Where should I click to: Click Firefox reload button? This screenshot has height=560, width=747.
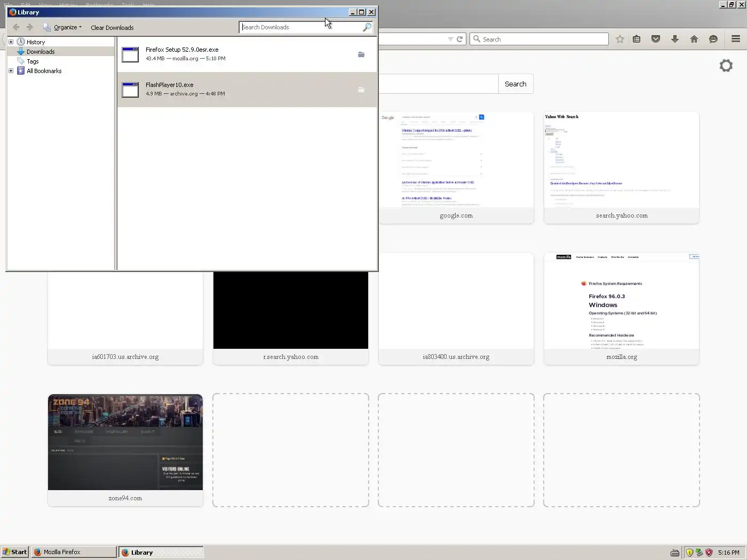pos(459,39)
